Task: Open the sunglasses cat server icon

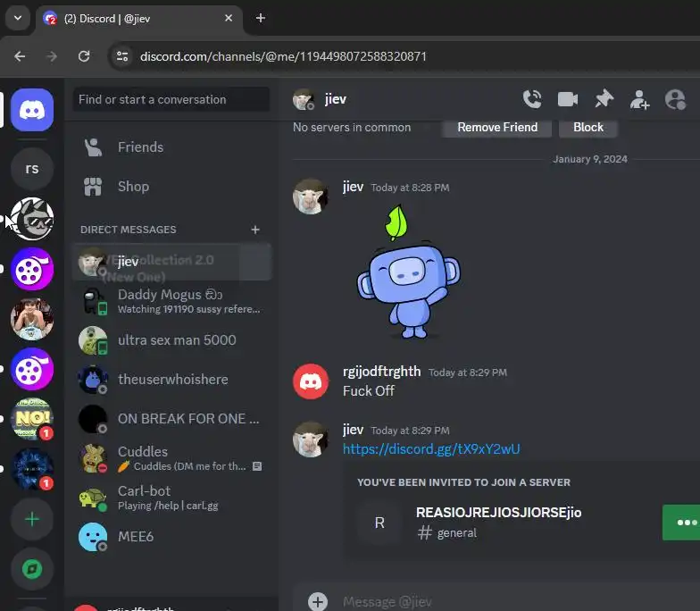Action: [32, 219]
